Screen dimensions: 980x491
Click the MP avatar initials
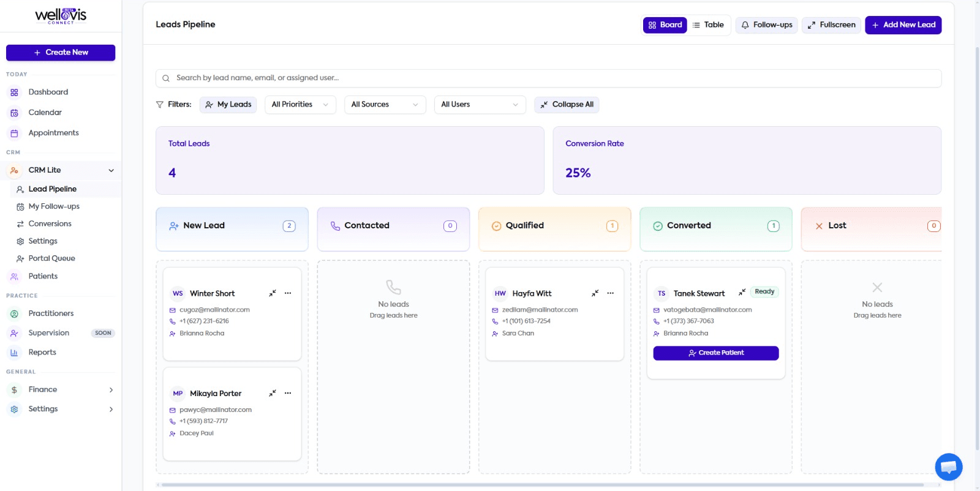[178, 393]
